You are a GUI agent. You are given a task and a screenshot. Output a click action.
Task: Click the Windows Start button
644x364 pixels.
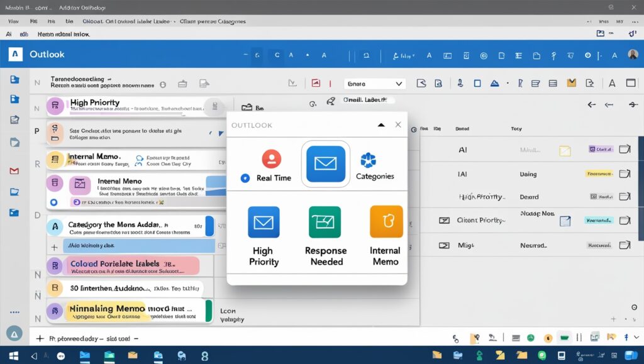[14, 356]
